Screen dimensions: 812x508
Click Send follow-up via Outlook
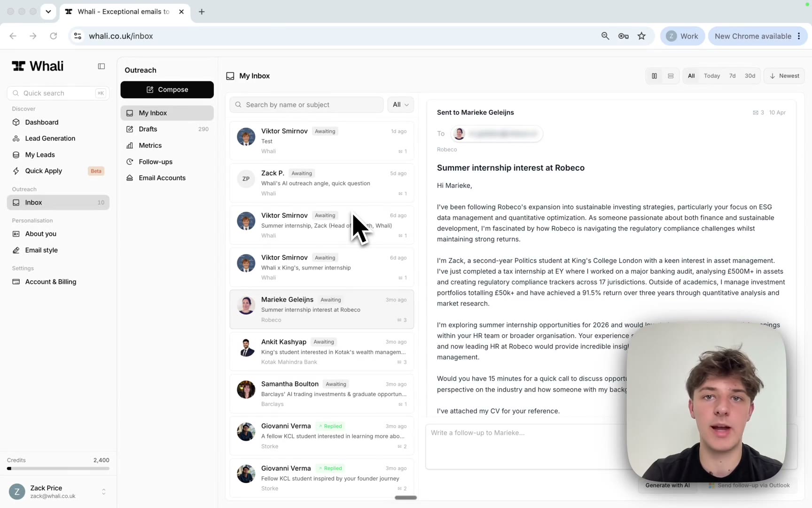750,485
